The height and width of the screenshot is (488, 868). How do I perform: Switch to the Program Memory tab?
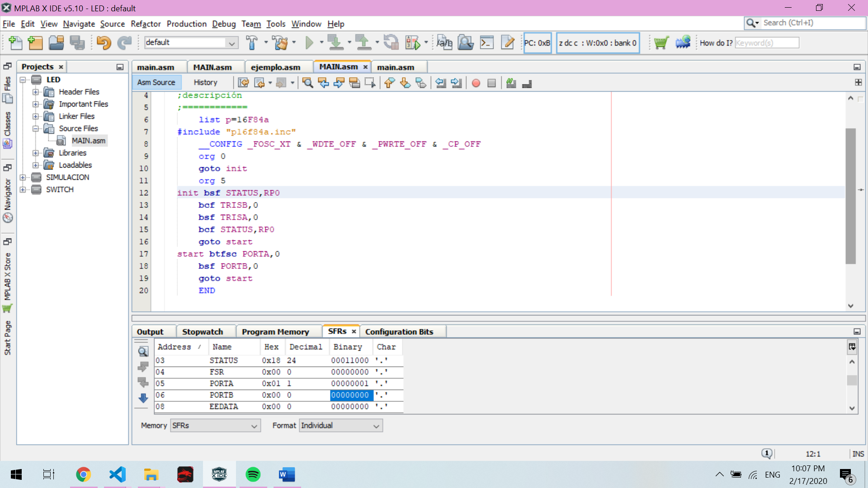[275, 332]
